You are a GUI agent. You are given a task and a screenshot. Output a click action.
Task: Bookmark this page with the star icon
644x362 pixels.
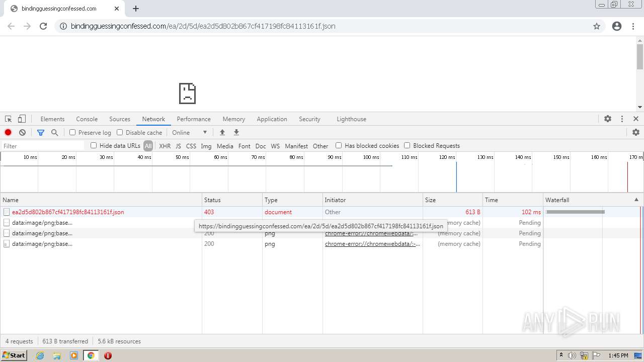click(x=597, y=26)
